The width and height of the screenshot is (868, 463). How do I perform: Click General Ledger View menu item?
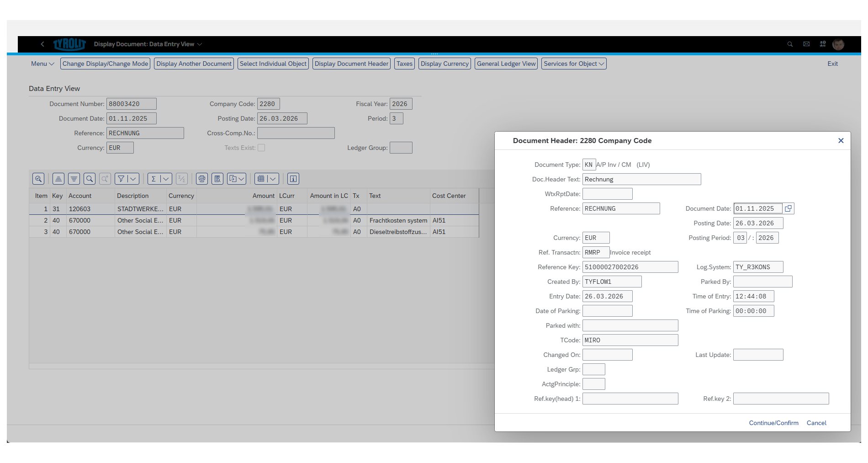pos(506,64)
